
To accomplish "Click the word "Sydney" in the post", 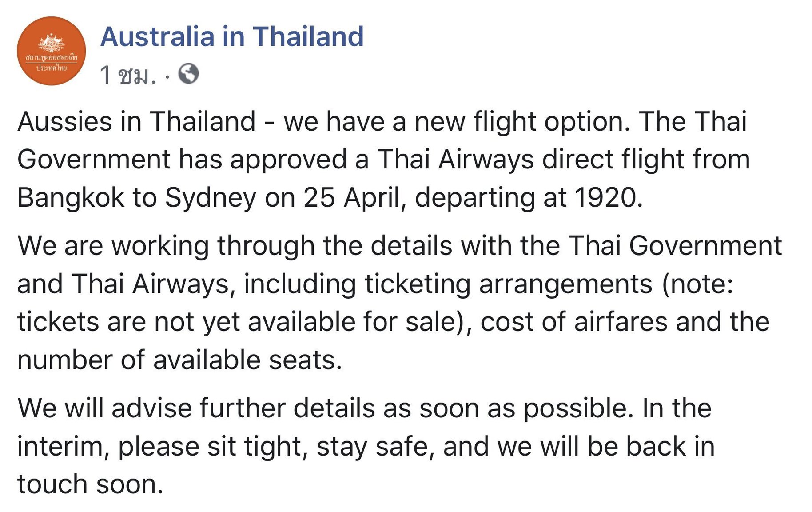I will [x=211, y=198].
